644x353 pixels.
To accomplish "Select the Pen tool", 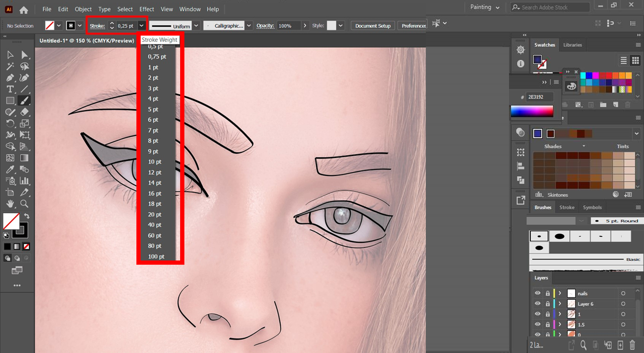I will coord(10,78).
